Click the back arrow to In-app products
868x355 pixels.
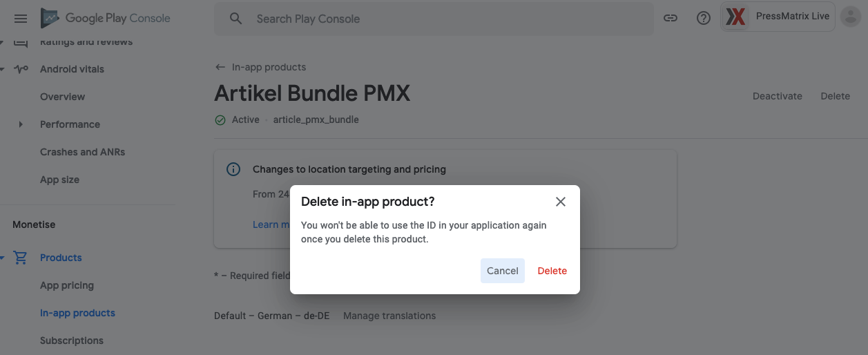pos(220,67)
